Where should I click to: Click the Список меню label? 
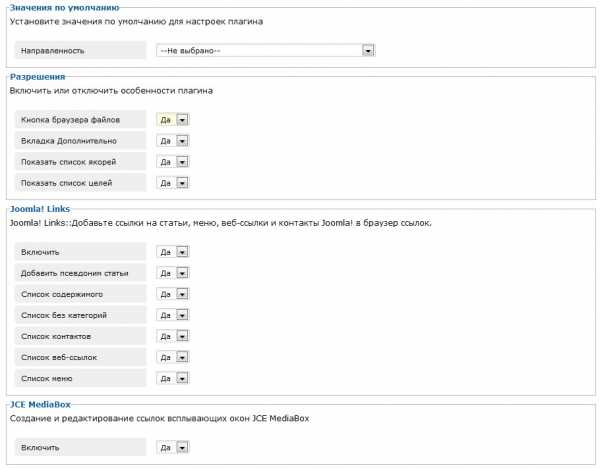46,378
